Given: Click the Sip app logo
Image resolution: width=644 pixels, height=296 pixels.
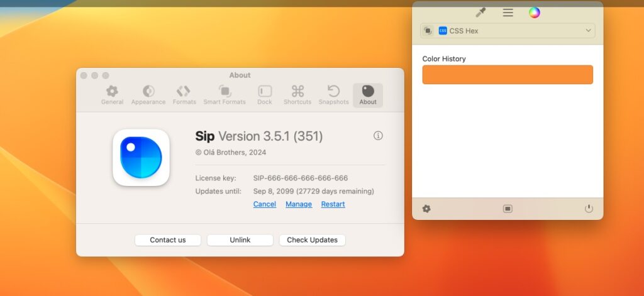Looking at the screenshot, I should click(x=141, y=158).
